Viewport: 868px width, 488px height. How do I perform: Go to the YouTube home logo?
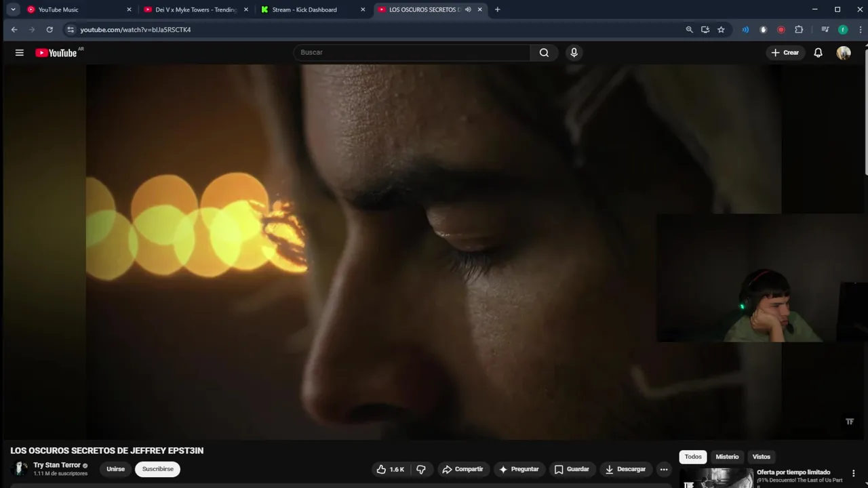pos(56,53)
